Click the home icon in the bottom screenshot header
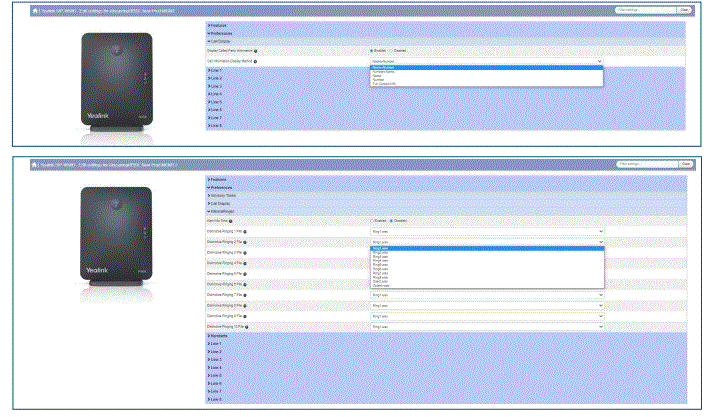This screenshot has height=417, width=712. (34, 164)
